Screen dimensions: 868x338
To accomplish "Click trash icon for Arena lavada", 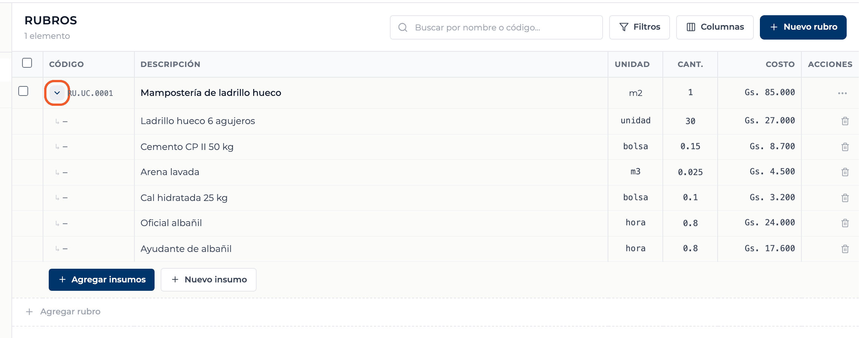I will pos(845,172).
